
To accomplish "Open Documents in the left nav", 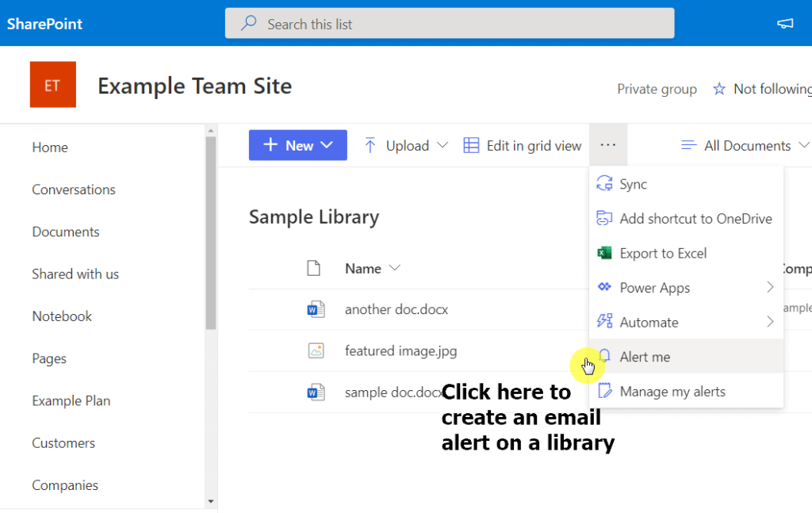I will tap(66, 232).
